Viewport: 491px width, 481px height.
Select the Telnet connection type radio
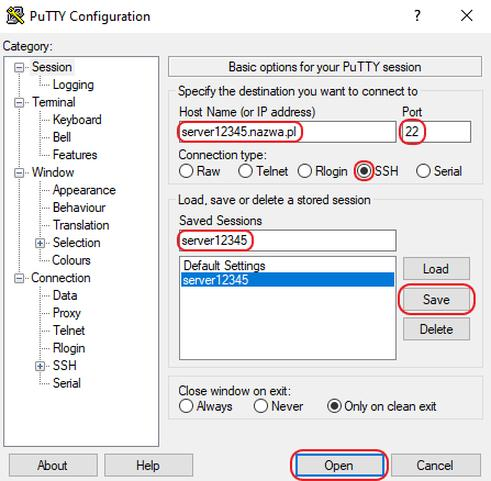click(x=245, y=171)
